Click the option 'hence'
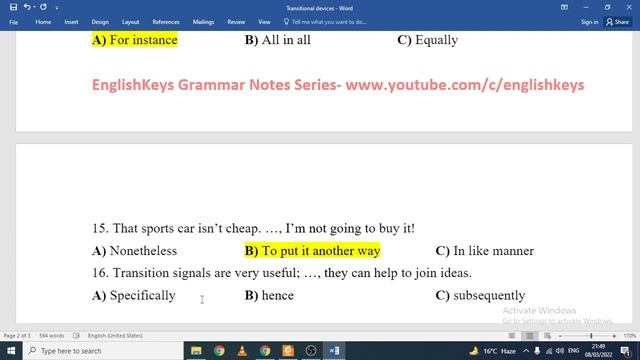 [269, 295]
